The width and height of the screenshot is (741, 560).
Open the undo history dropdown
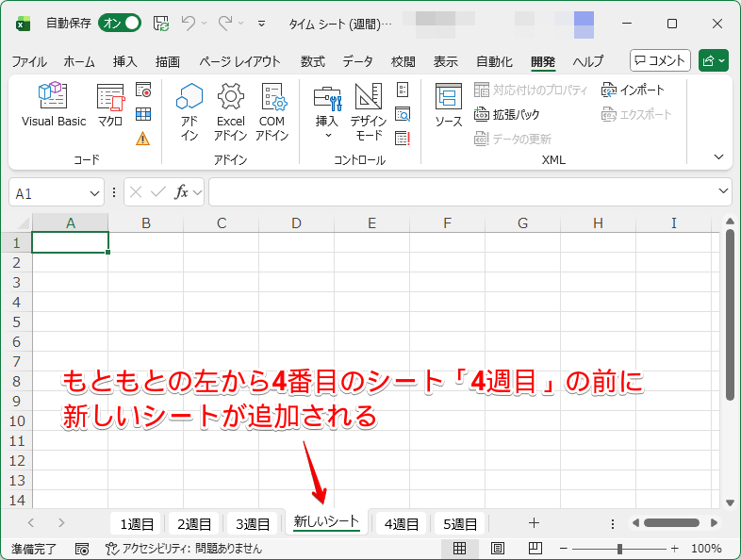tap(205, 24)
